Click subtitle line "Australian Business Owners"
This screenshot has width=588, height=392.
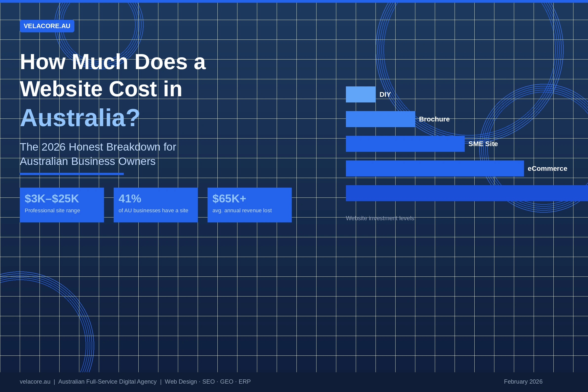(x=87, y=161)
